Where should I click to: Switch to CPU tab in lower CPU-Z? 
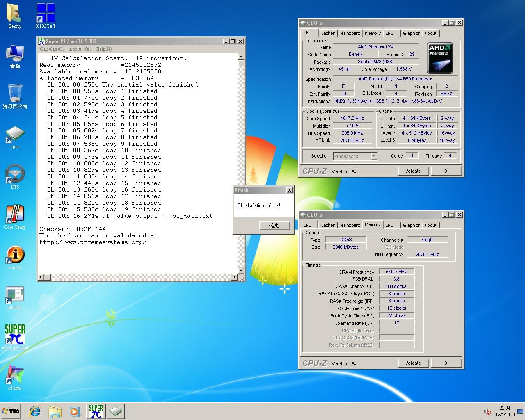[x=308, y=225]
